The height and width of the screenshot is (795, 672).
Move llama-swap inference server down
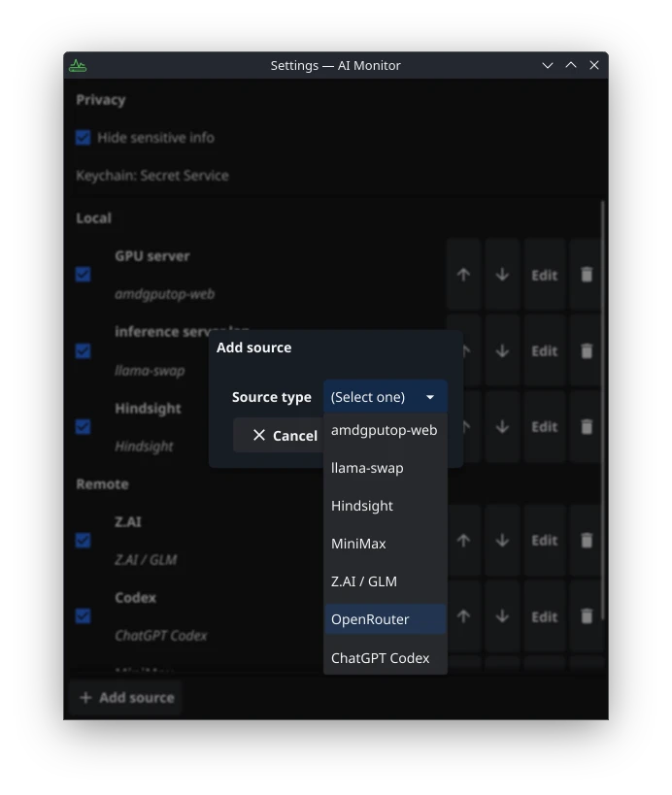[502, 350]
